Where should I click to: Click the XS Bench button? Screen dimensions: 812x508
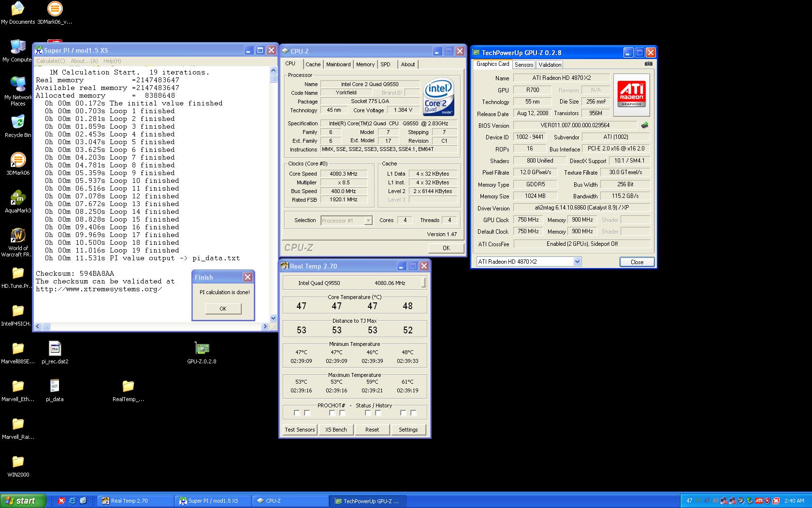tap(336, 430)
